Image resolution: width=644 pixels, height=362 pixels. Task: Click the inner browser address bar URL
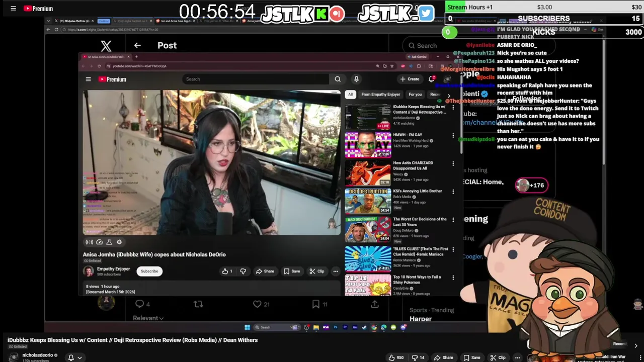pyautogui.click(x=139, y=66)
